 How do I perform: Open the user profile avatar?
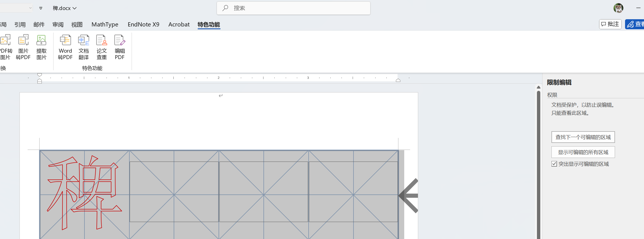(618, 8)
